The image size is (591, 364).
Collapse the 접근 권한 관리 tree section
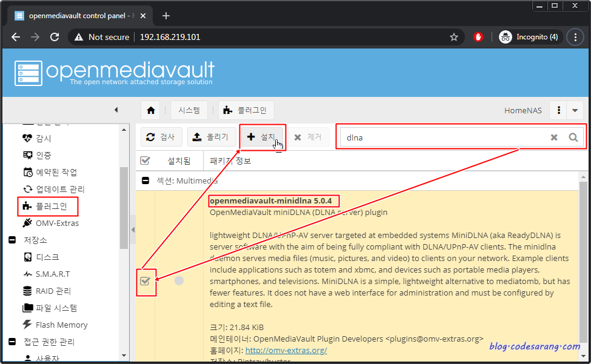click(12, 342)
